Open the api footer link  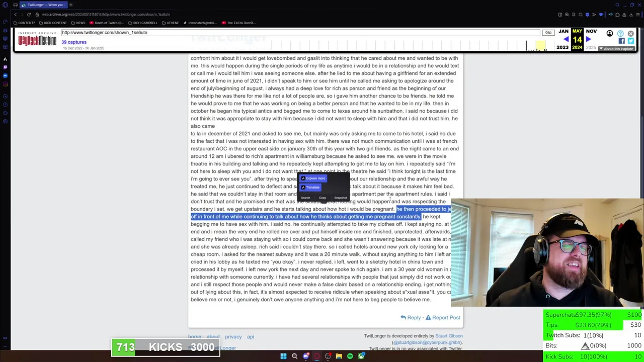point(250,337)
